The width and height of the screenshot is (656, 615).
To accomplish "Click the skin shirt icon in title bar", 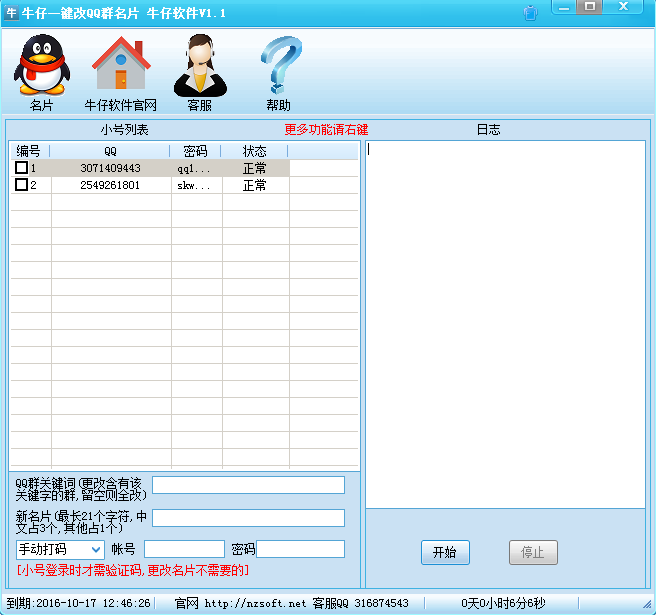I will (x=530, y=13).
